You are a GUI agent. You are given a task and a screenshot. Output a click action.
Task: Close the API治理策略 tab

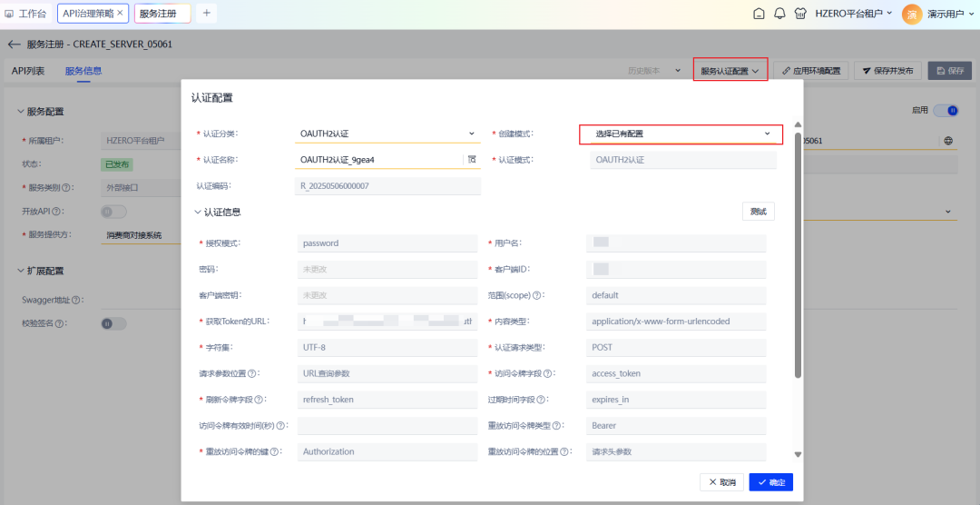122,13
